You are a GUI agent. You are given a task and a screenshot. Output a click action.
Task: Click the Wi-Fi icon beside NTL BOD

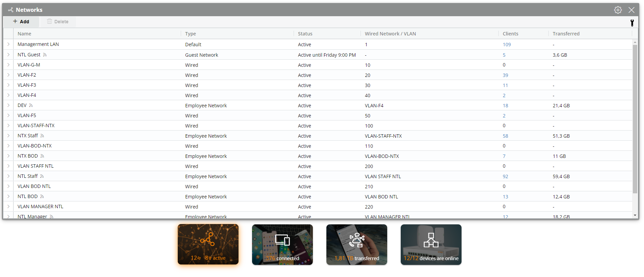click(x=42, y=196)
